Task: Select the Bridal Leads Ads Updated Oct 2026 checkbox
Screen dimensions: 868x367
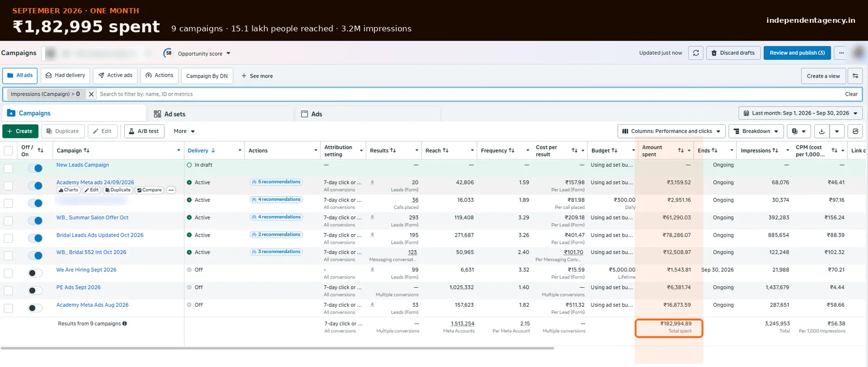Action: click(8, 238)
